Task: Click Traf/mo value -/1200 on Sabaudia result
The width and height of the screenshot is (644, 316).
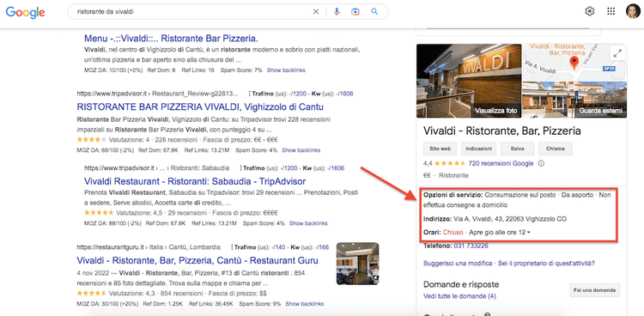Action: point(290,168)
